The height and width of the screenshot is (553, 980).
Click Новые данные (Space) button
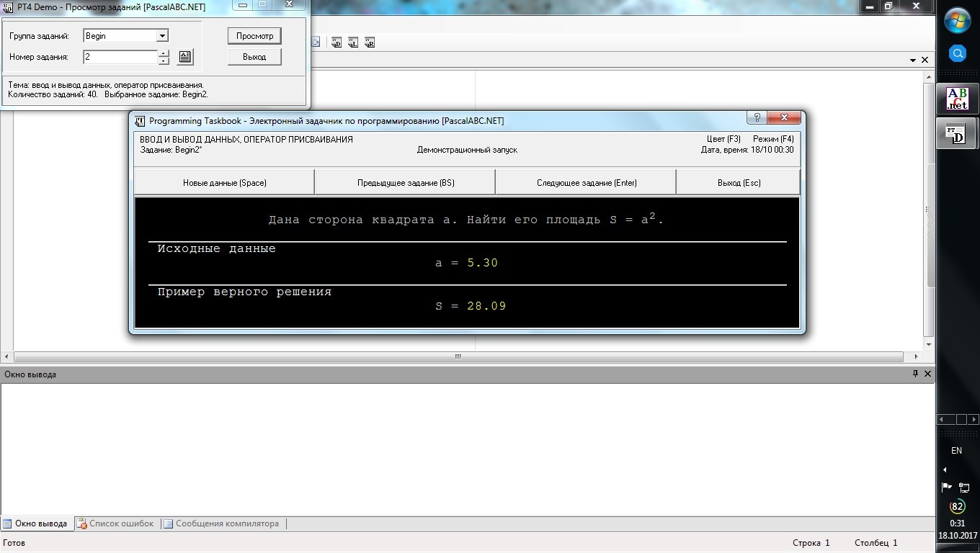pos(224,182)
